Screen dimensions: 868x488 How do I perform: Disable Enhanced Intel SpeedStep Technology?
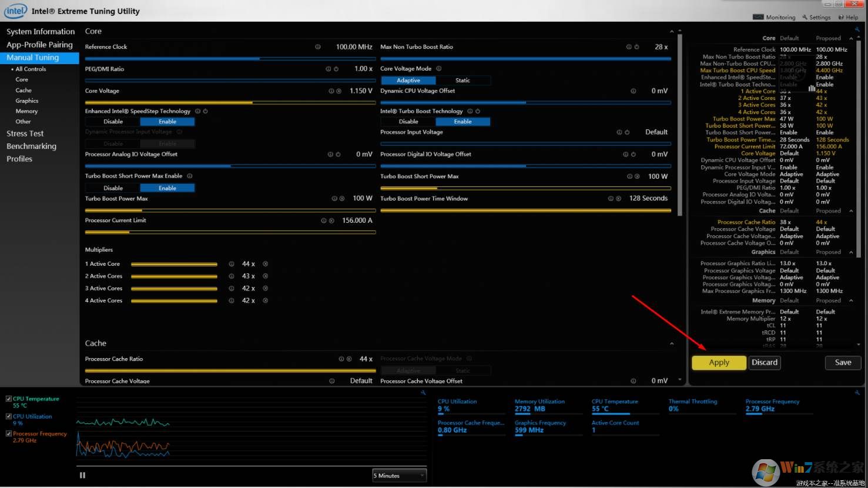click(113, 122)
